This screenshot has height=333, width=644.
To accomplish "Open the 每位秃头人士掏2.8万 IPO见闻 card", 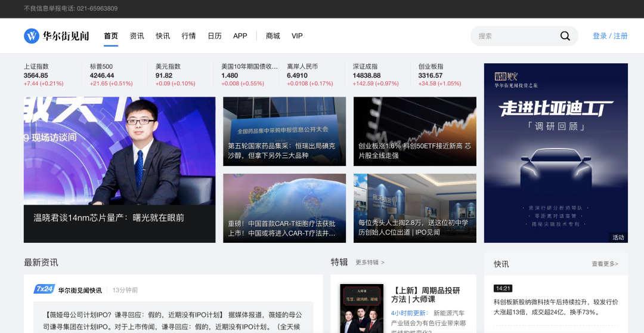I will tap(415, 208).
